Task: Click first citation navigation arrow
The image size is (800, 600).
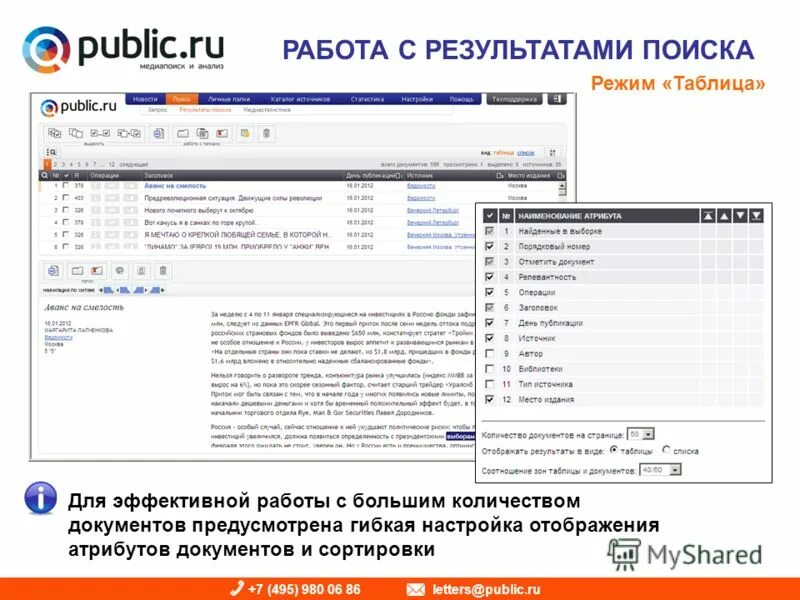Action: point(106,290)
